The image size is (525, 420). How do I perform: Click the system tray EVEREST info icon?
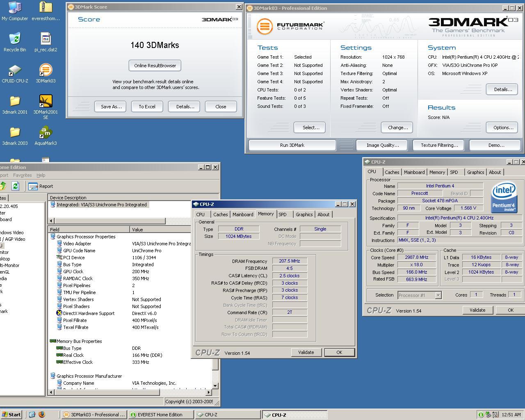point(481,415)
